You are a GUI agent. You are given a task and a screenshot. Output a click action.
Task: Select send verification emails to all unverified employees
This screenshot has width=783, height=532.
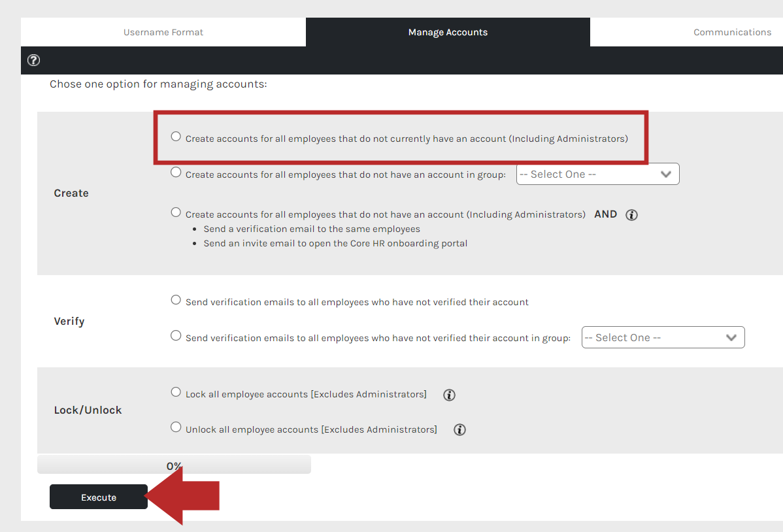pos(176,300)
